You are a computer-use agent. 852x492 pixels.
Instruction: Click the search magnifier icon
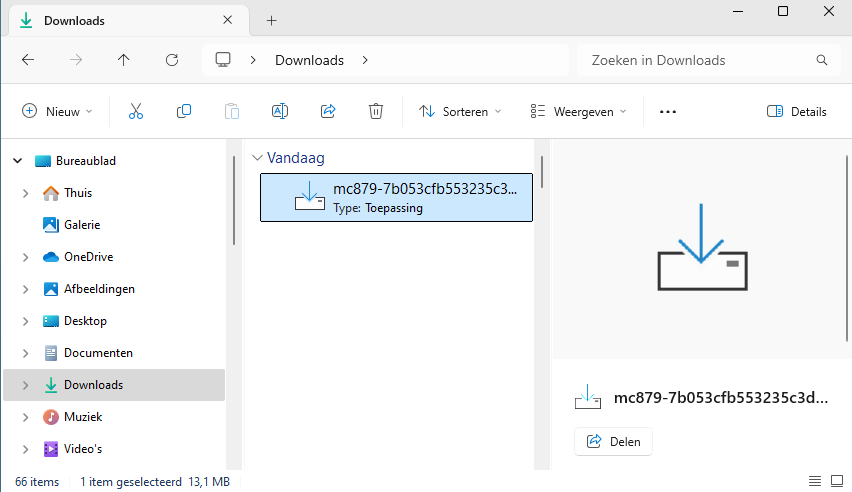coord(822,60)
